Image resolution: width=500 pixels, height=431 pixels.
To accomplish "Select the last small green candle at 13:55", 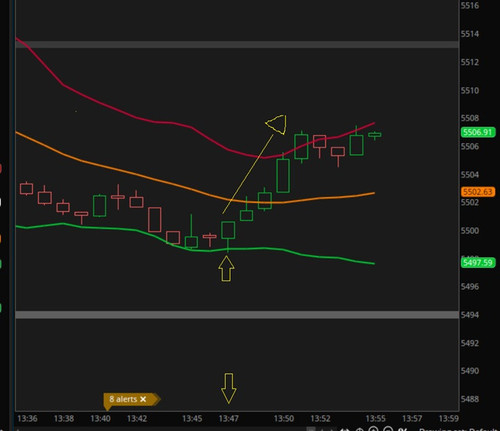I will [x=375, y=135].
